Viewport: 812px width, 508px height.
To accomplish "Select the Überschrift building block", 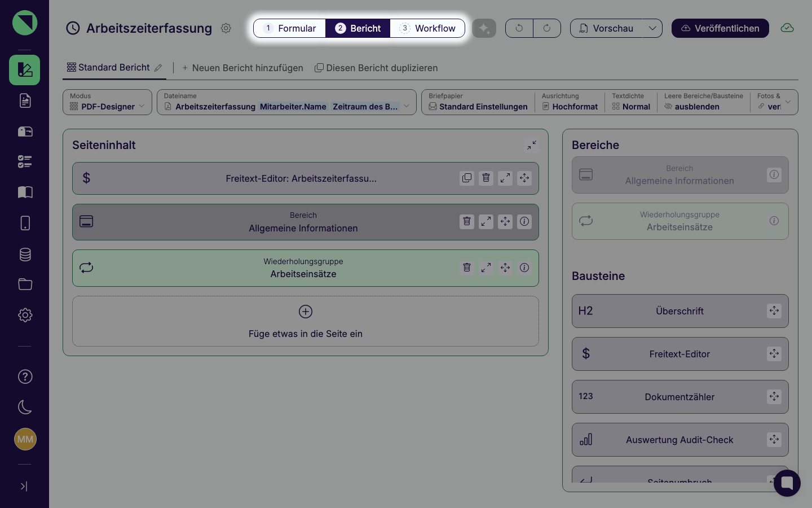I will (x=680, y=311).
